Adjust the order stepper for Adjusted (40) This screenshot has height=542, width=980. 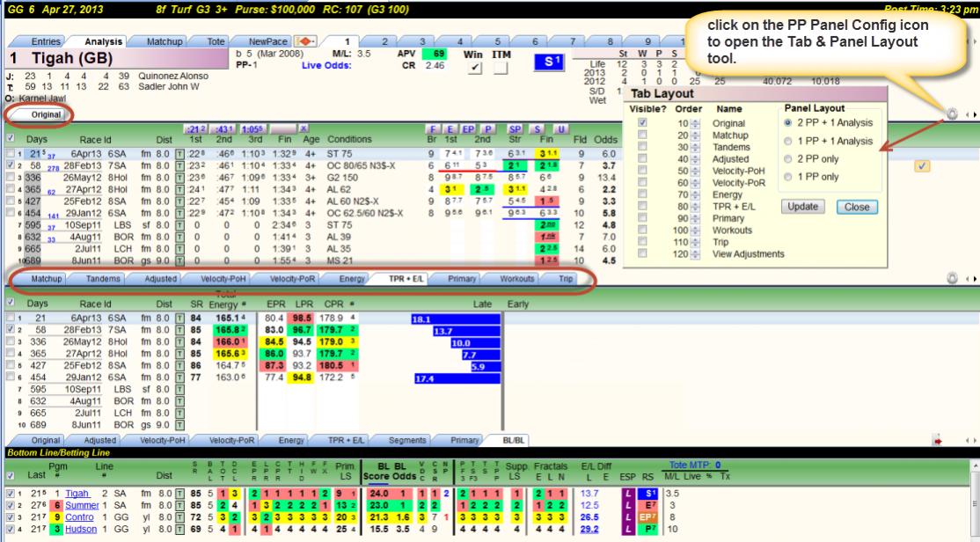[x=695, y=159]
